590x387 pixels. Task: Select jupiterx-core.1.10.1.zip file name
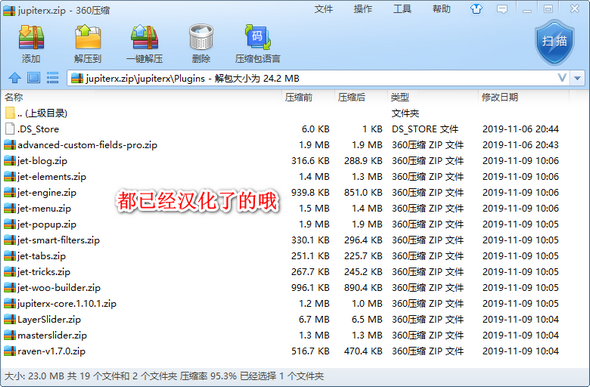pos(67,303)
